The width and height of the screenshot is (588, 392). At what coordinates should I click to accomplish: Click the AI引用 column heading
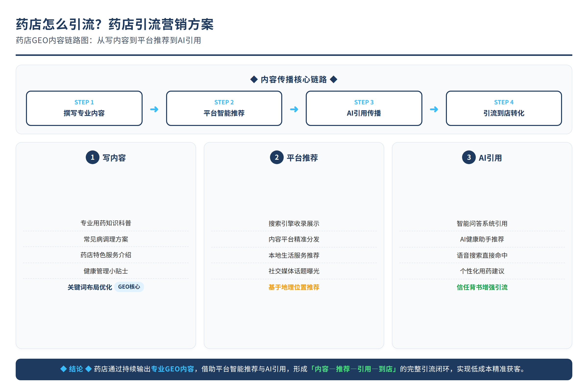pos(490,158)
